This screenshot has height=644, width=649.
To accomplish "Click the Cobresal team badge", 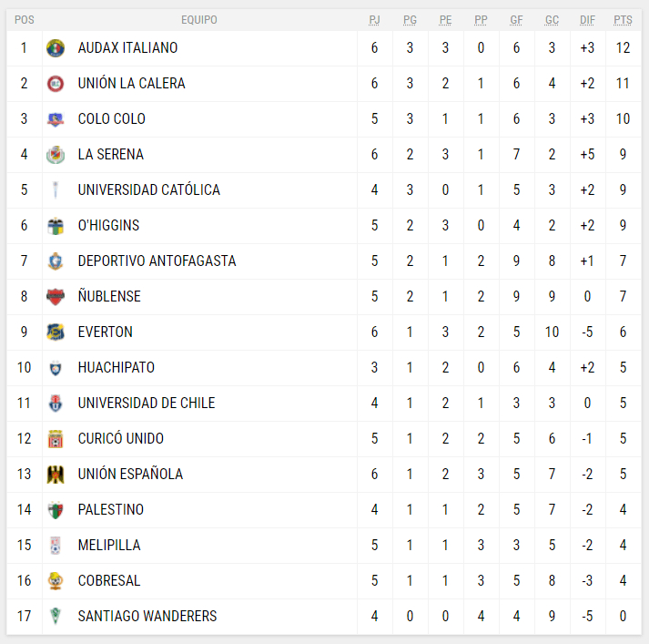I will [x=56, y=581].
